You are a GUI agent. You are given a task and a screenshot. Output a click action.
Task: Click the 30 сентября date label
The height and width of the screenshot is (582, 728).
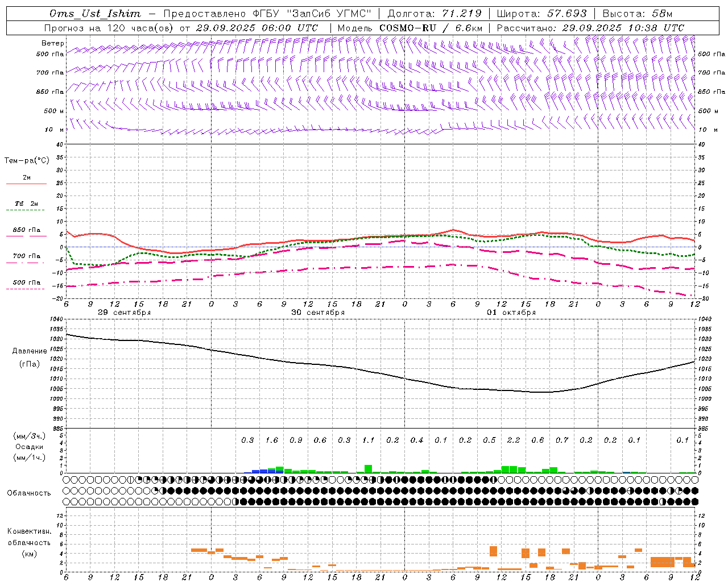318,313
